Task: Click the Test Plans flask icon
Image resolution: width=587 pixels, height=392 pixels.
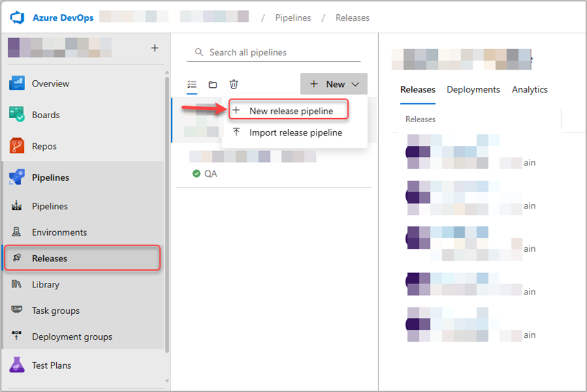Action: pyautogui.click(x=17, y=365)
